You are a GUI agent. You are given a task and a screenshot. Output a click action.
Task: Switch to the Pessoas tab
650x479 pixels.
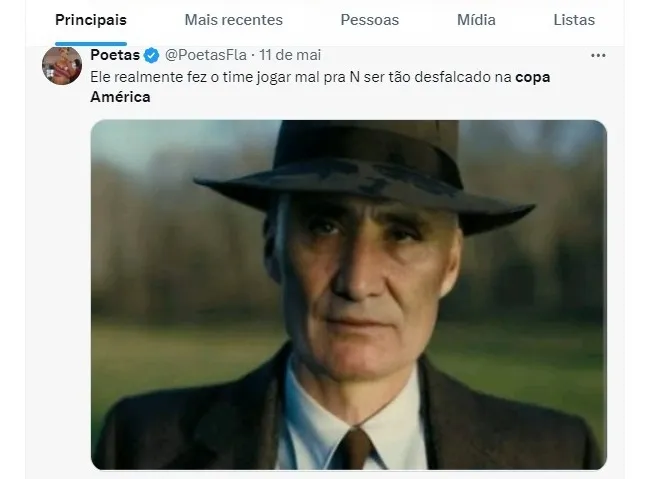click(x=369, y=20)
